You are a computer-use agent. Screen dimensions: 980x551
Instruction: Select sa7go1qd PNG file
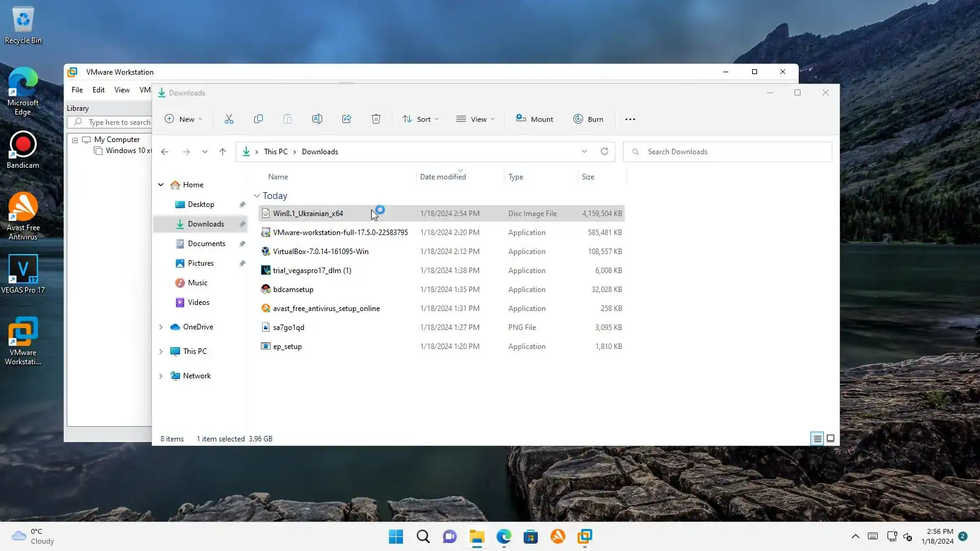coord(441,328)
